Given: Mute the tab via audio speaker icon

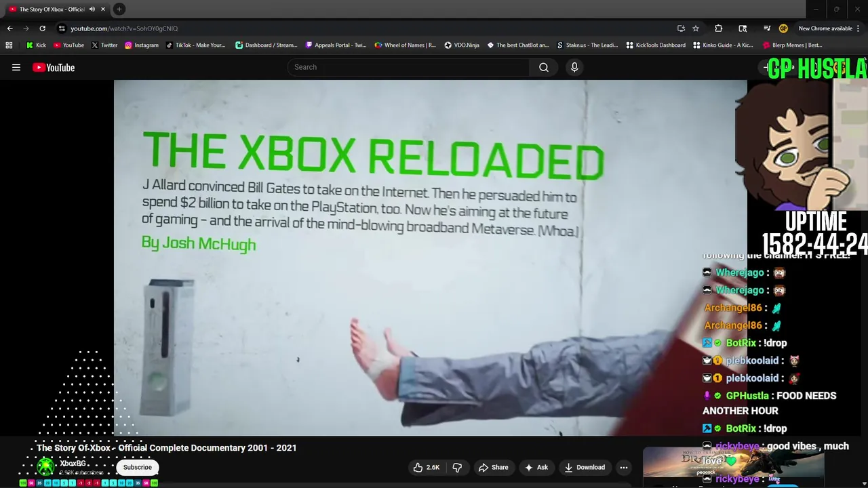Looking at the screenshot, I should pyautogui.click(x=92, y=9).
